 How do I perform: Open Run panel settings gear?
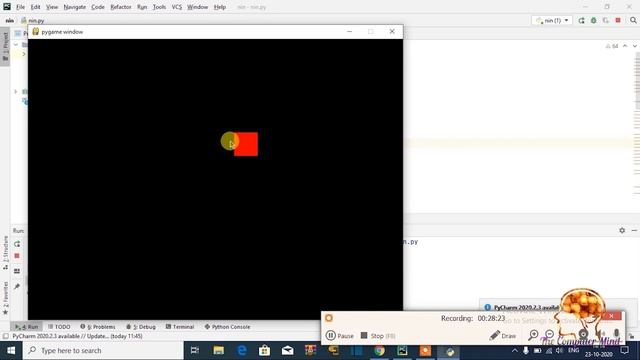(x=622, y=231)
